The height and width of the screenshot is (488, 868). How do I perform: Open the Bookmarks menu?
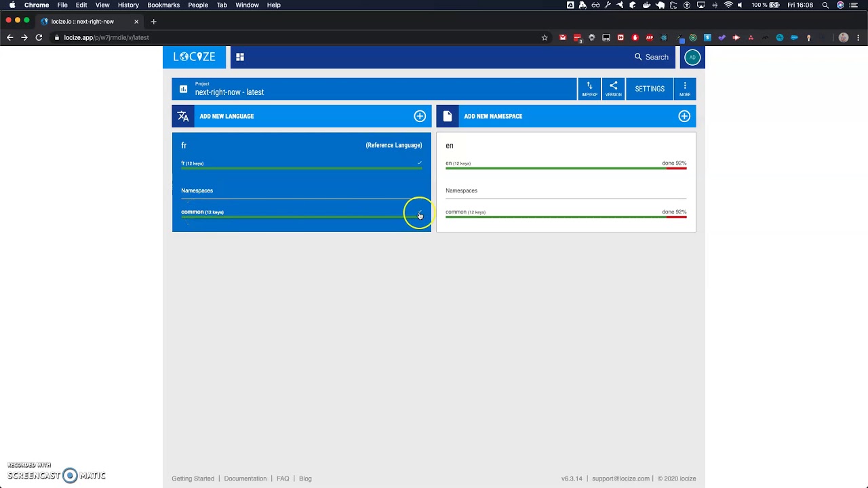[163, 5]
